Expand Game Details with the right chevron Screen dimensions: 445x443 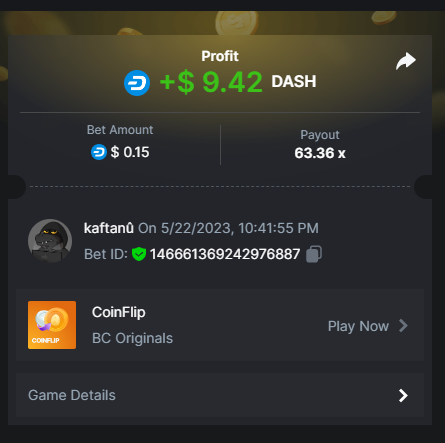[403, 395]
